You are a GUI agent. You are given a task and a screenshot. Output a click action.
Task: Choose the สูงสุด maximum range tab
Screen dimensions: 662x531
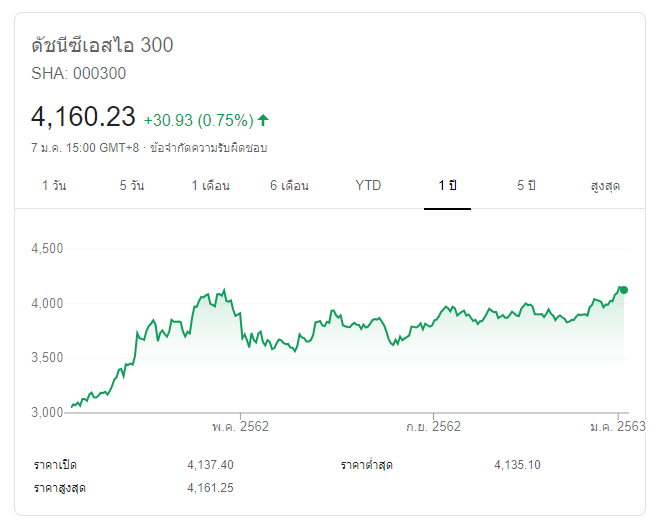(605, 186)
